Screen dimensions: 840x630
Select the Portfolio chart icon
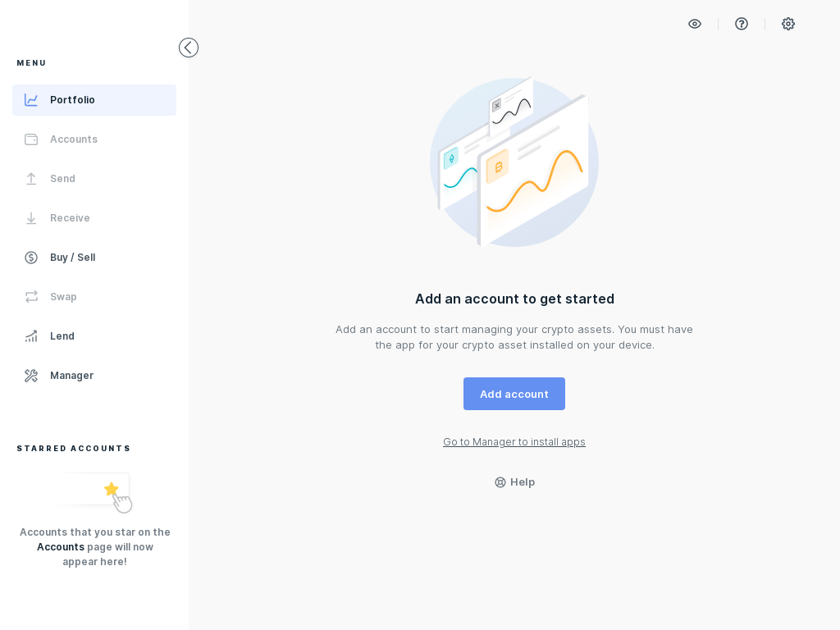tap(31, 99)
